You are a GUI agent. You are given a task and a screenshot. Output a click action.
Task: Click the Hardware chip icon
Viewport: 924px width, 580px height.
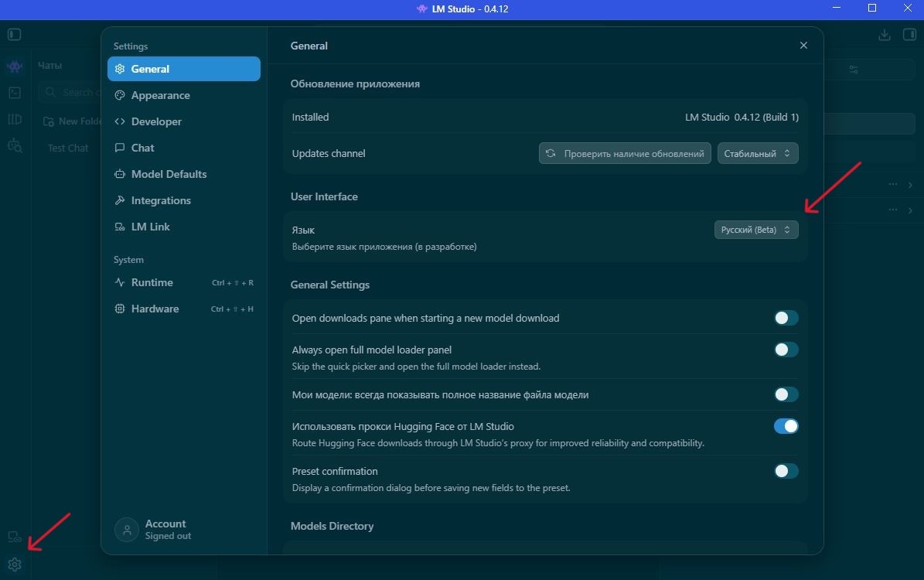[x=120, y=309]
